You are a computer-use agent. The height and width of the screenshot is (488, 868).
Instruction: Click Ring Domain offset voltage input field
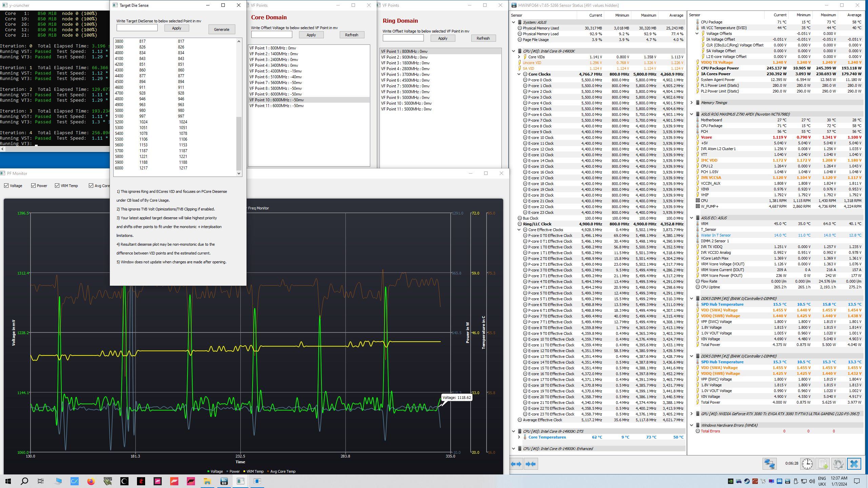(403, 38)
